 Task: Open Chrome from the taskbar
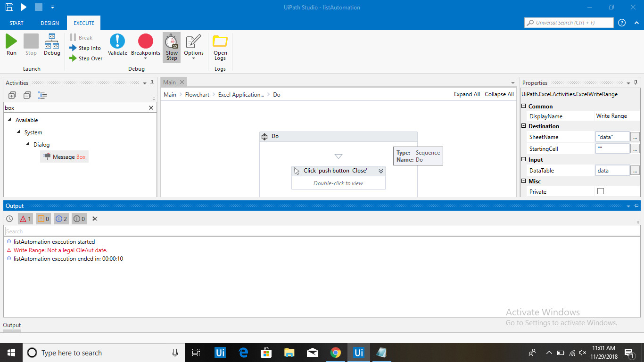pyautogui.click(x=335, y=353)
